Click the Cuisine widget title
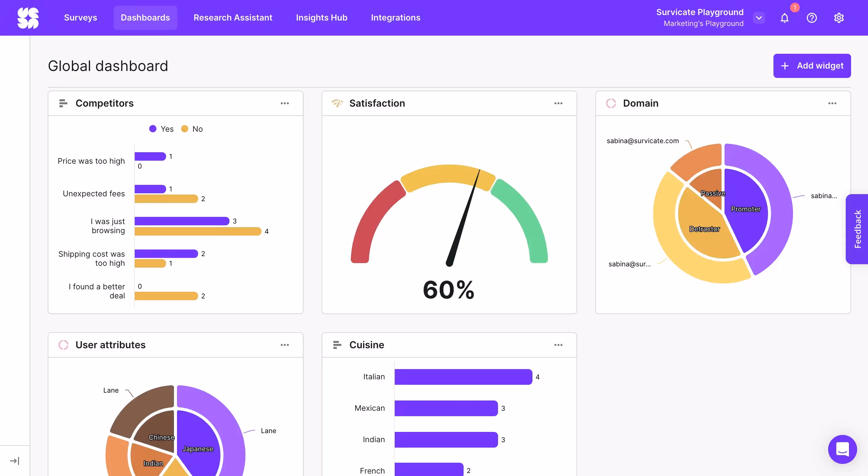The height and width of the screenshot is (476, 868). [x=367, y=345]
